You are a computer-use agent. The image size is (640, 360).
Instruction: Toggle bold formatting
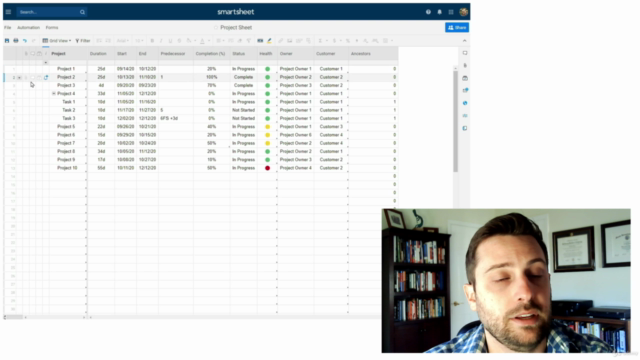(152, 40)
